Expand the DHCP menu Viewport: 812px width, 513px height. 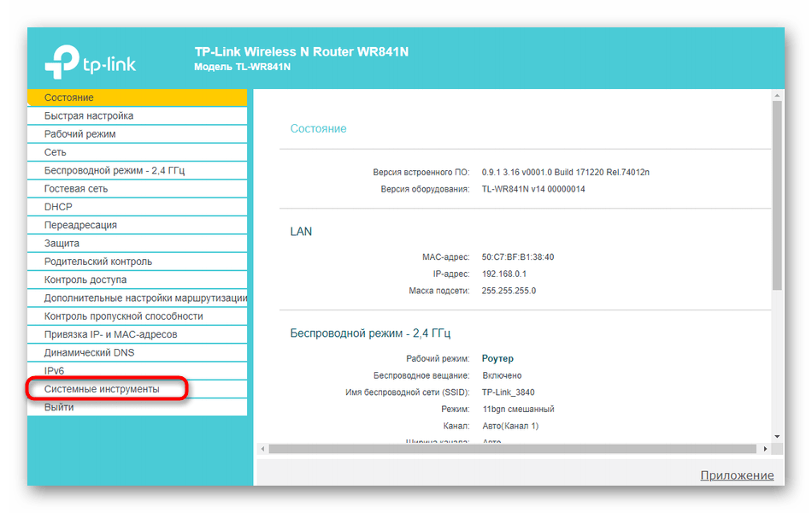(58, 207)
